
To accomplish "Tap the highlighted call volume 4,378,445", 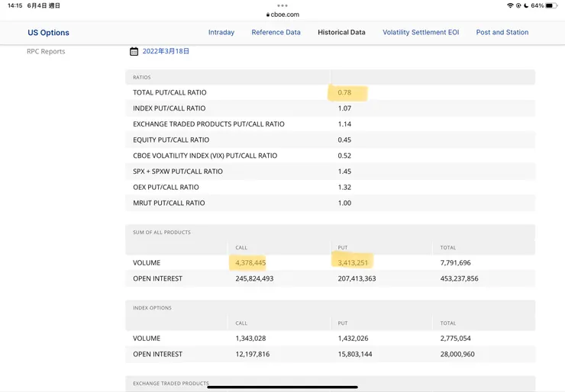I will [x=250, y=263].
